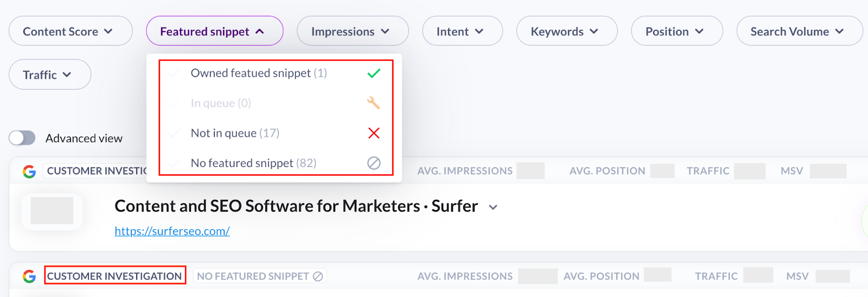
Task: Click the green checkmark for owned snippet
Action: click(374, 73)
